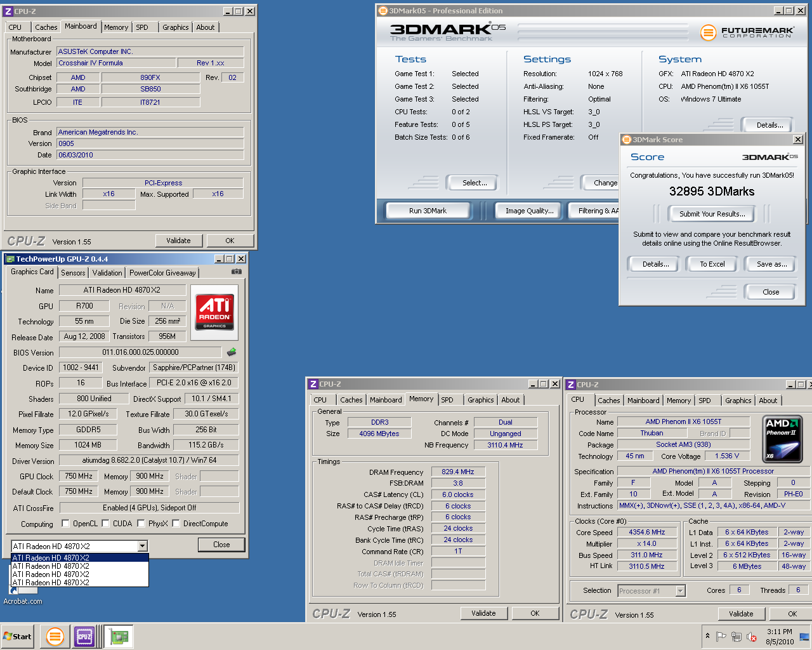Image resolution: width=812 pixels, height=650 pixels.
Task: Click the Core Voltage 1.536 V value
Action: point(727,456)
